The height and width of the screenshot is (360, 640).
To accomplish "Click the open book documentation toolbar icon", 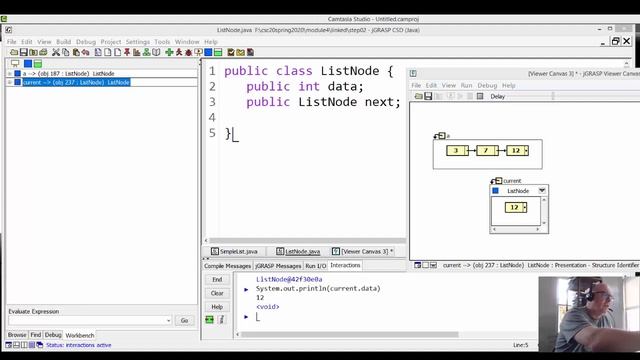I will click(x=156, y=52).
